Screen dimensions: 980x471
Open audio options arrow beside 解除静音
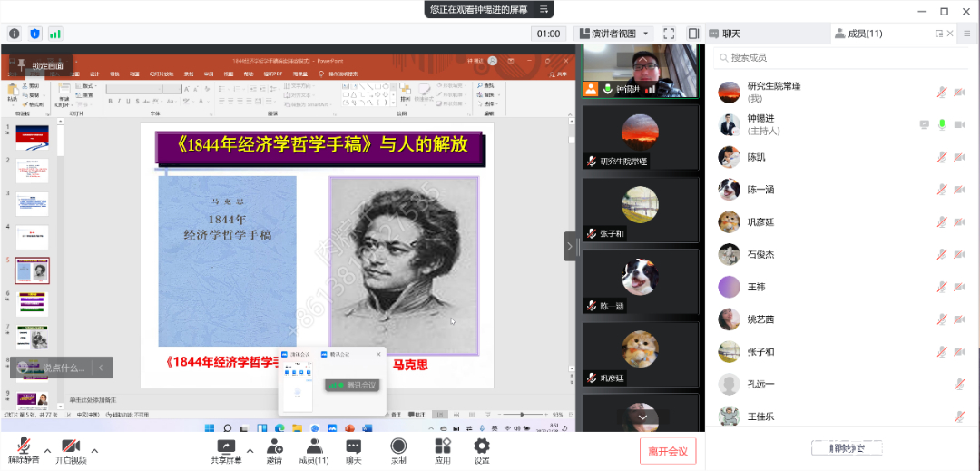coord(47,450)
